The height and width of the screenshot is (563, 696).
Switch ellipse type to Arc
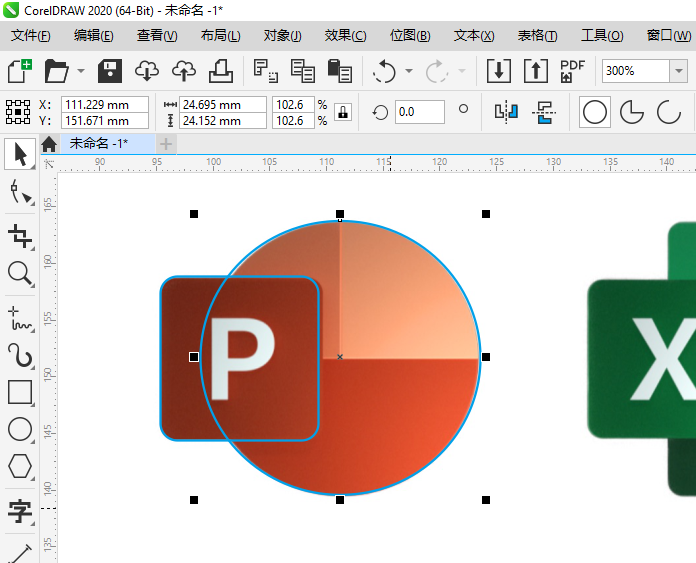pyautogui.click(x=668, y=111)
